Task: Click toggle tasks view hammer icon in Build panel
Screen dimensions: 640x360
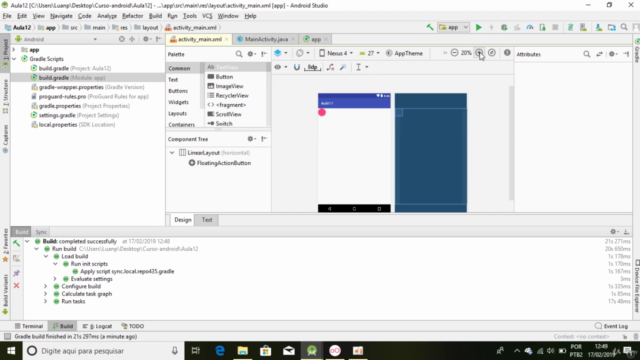Action: coord(16,243)
